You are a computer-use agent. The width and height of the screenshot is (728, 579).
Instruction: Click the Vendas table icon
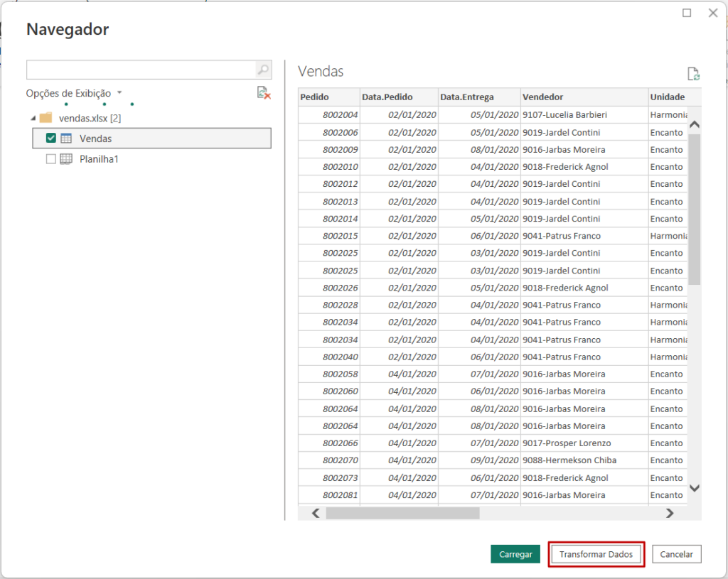tap(66, 139)
